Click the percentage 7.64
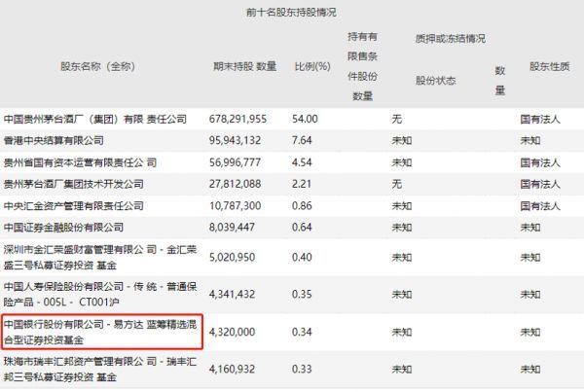Screen dimensions: 584x392 coord(302,141)
